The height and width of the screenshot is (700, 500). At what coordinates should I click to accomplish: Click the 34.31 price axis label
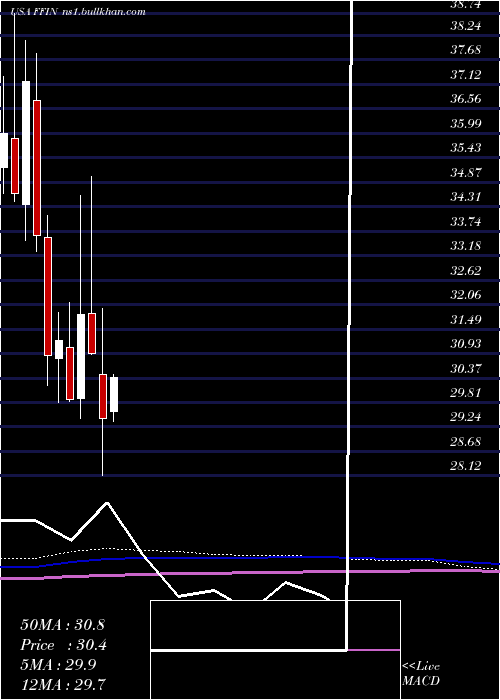[465, 197]
